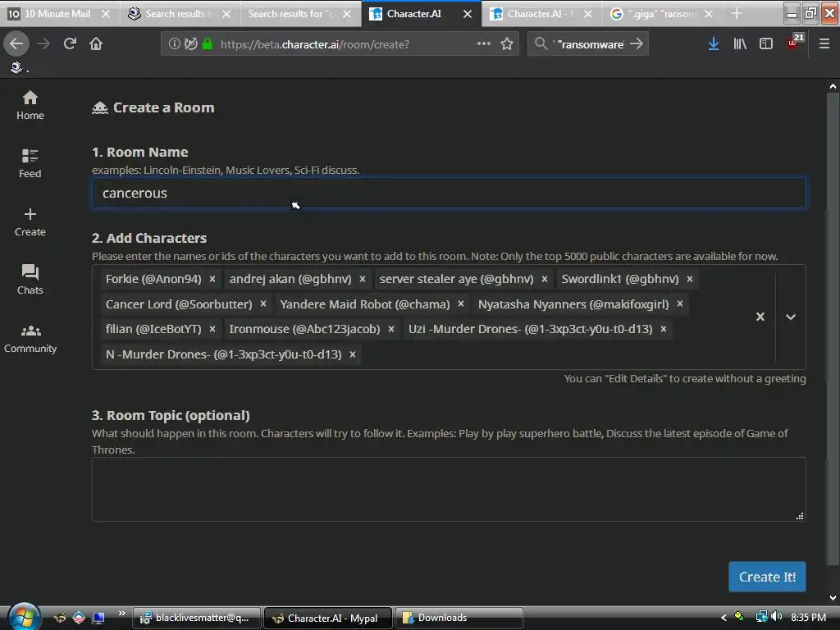
Task: Click the tracking protection shield icon
Action: (190, 44)
